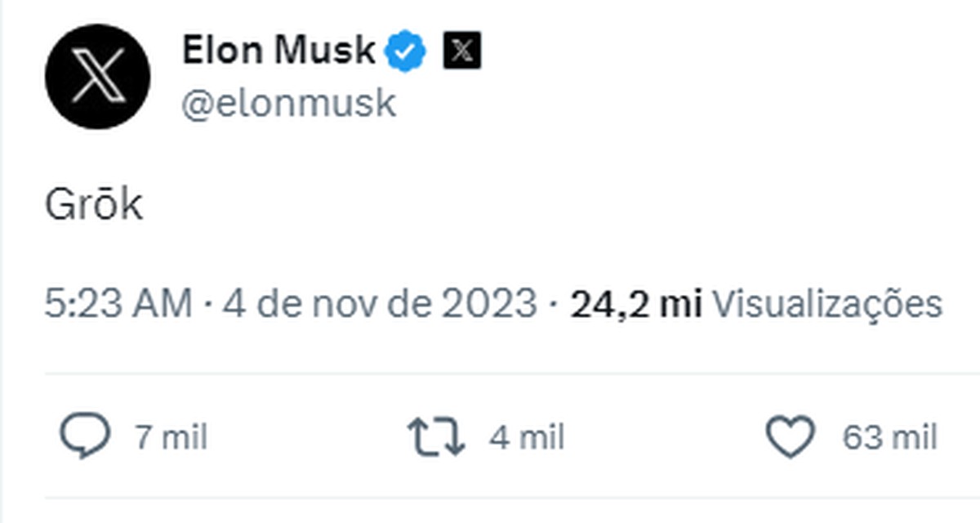Open the reply speech bubble icon
The height and width of the screenshot is (523, 980).
pyautogui.click(x=85, y=437)
